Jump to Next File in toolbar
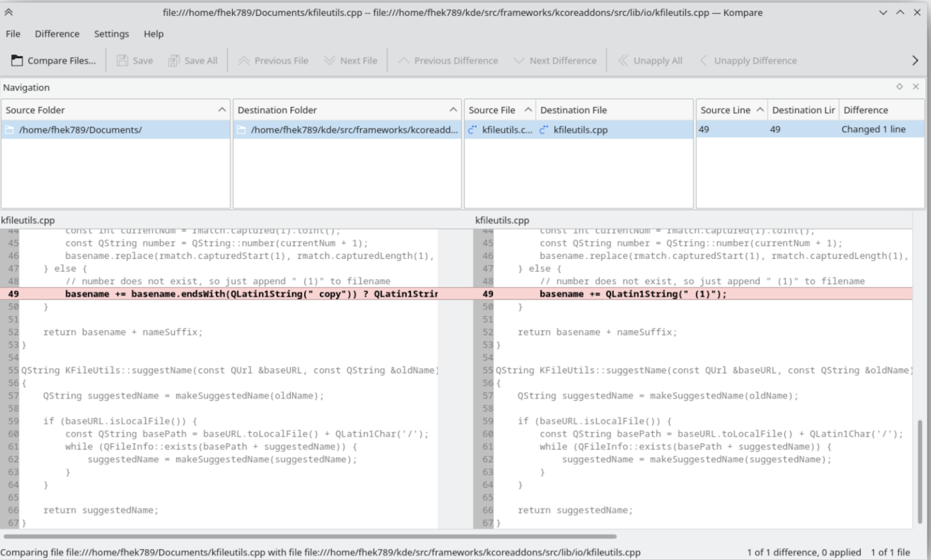Viewport: 931px width, 560px height. (x=350, y=61)
